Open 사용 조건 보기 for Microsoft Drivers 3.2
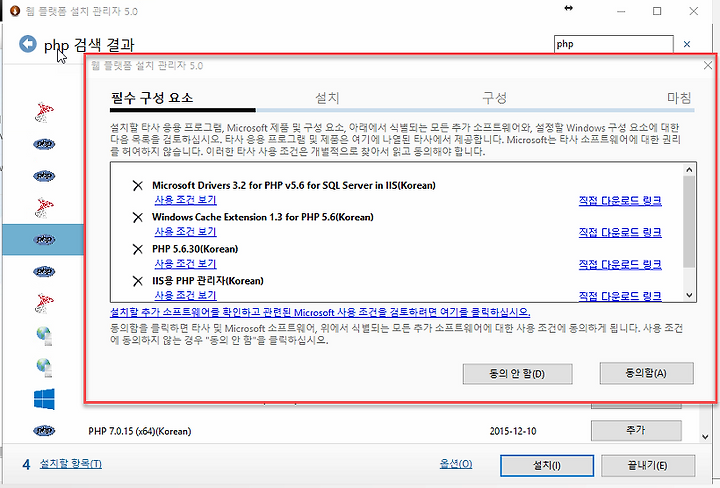The height and width of the screenshot is (488, 720). pos(186,200)
